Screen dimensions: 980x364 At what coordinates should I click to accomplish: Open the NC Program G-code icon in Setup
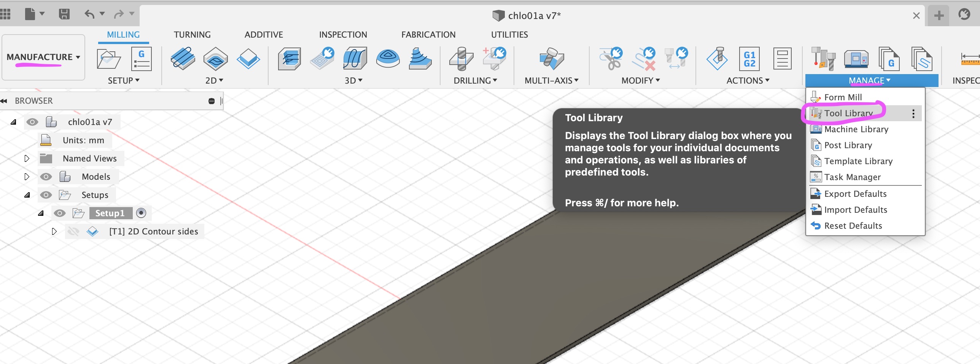click(142, 59)
